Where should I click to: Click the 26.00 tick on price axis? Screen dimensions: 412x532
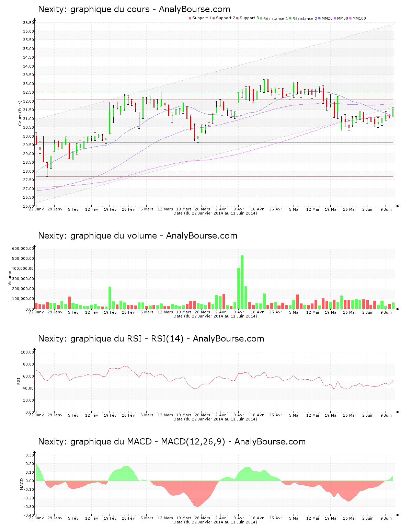(28, 206)
